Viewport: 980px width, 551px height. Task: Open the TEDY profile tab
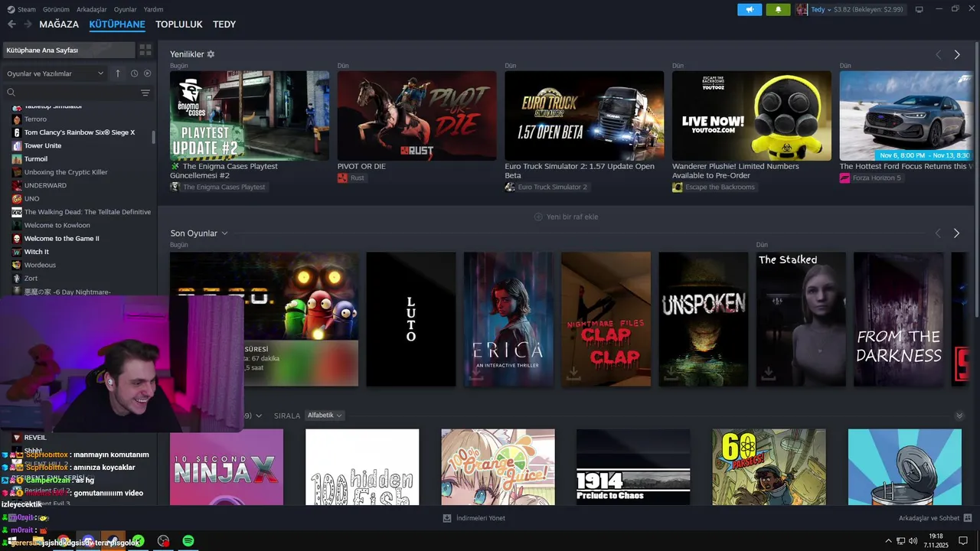224,24
